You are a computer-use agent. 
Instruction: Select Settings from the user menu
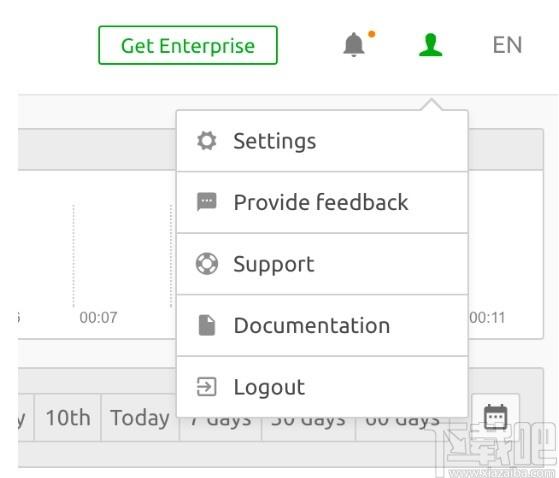(322, 141)
